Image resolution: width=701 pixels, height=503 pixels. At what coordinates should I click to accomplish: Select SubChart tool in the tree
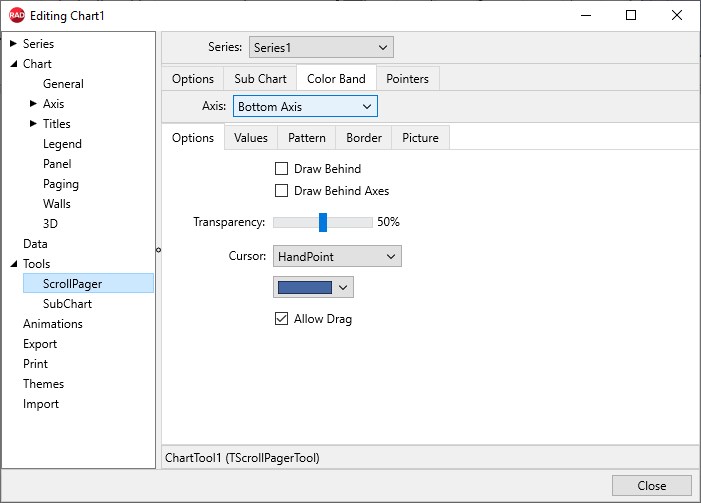click(67, 304)
